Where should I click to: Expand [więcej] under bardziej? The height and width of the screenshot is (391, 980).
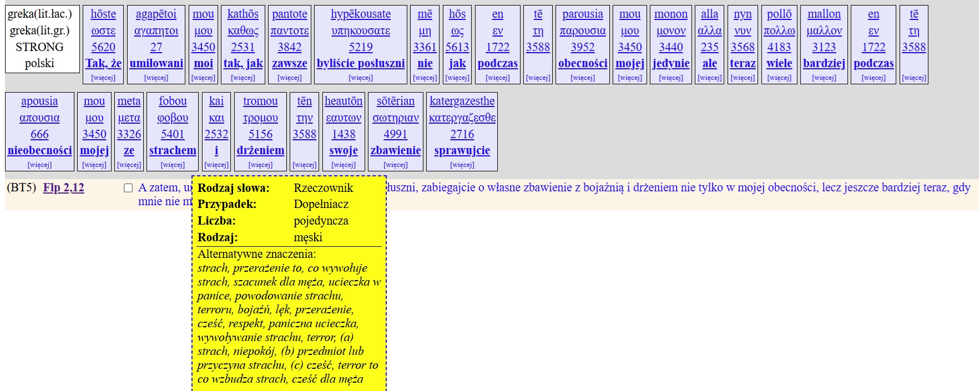pos(824,78)
